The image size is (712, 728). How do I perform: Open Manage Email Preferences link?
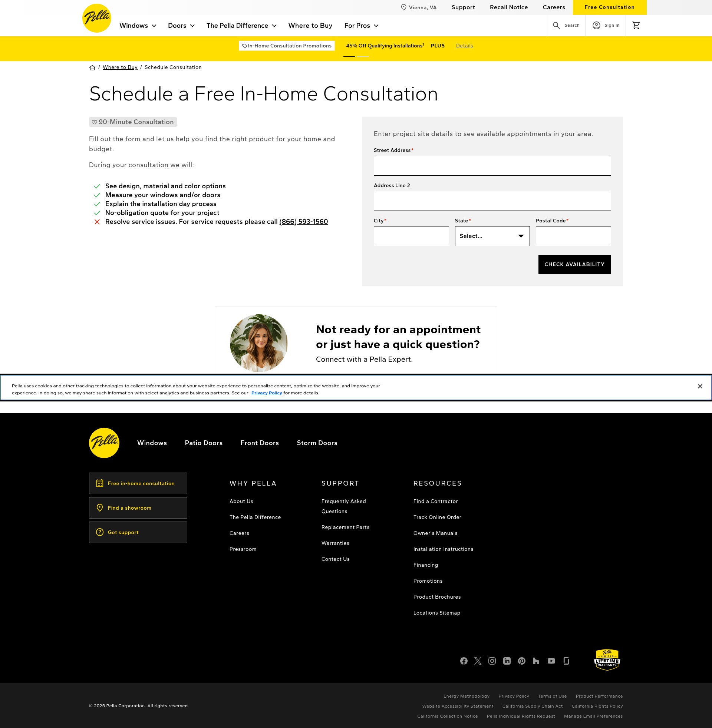593,717
